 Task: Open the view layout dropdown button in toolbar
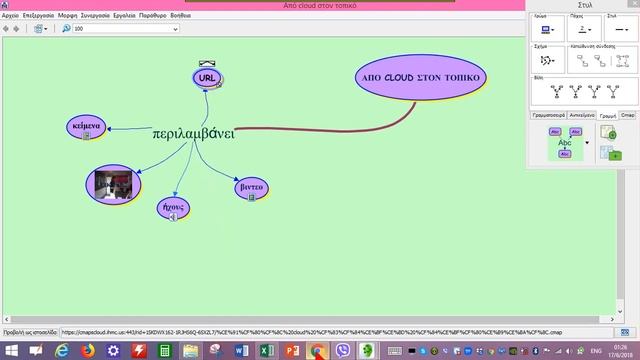point(40,29)
